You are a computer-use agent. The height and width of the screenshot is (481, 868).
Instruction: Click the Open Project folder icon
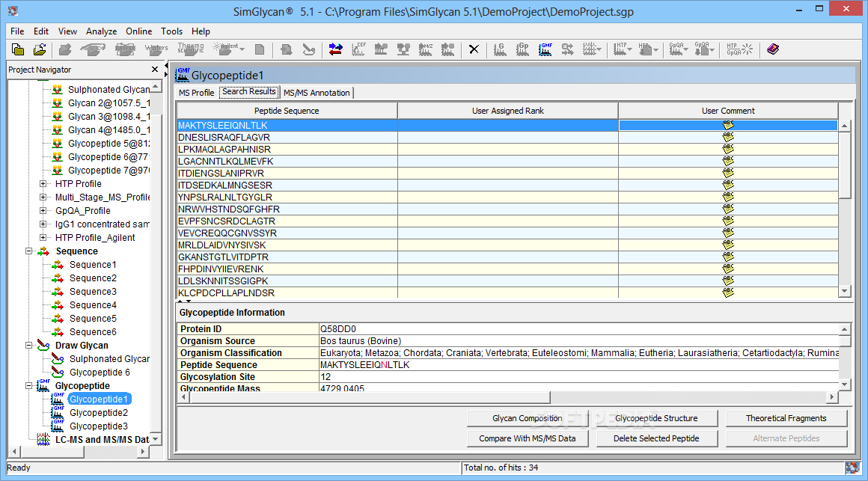click(40, 50)
